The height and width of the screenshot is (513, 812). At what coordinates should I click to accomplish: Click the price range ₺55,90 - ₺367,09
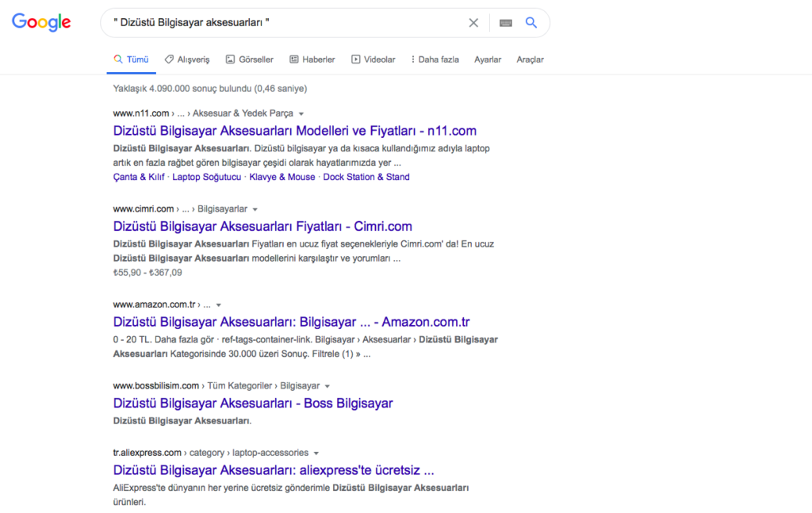tap(147, 272)
